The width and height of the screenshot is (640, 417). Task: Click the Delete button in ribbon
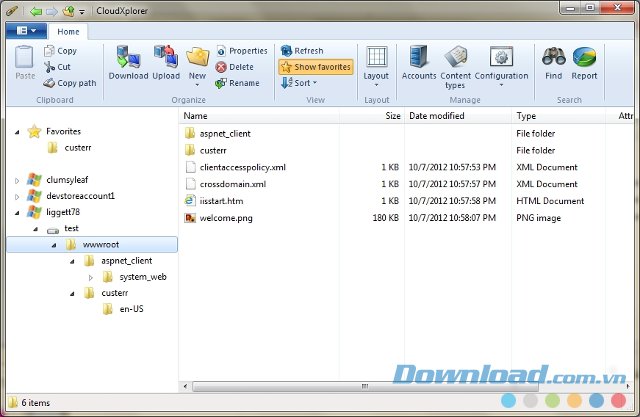click(235, 67)
